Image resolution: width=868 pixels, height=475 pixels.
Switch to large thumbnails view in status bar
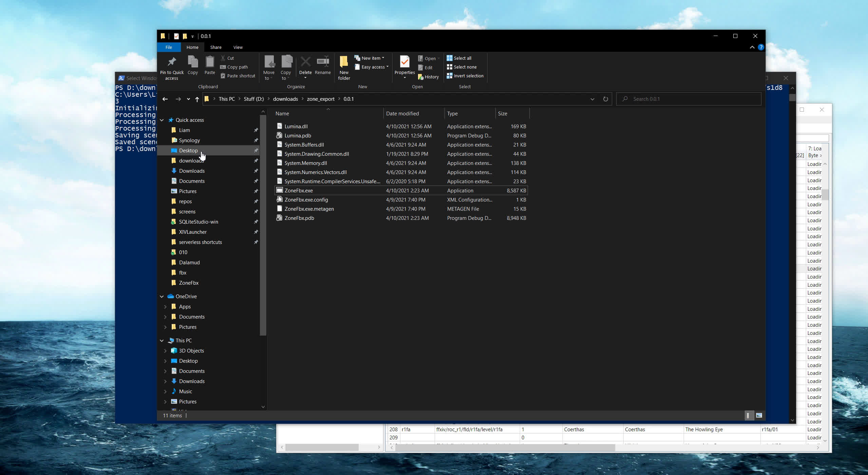click(759, 415)
